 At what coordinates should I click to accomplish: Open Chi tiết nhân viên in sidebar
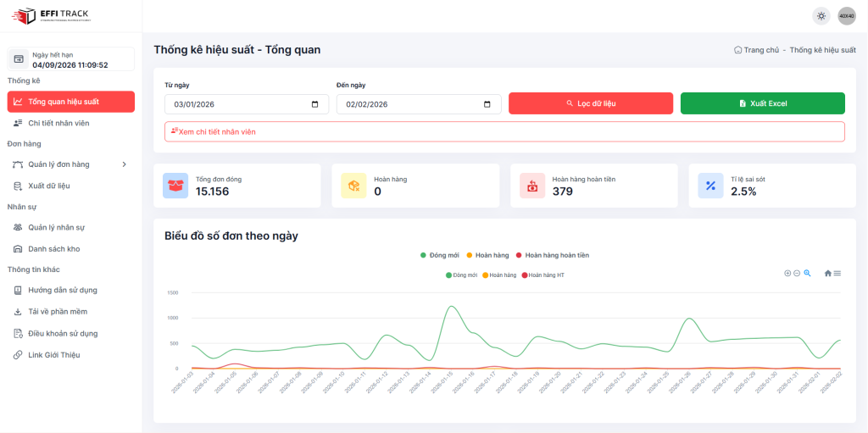58,123
